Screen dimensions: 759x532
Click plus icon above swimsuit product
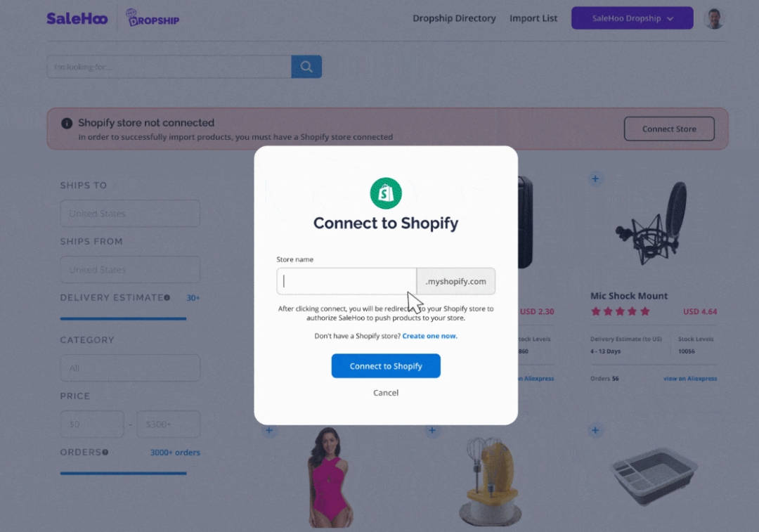coord(269,430)
